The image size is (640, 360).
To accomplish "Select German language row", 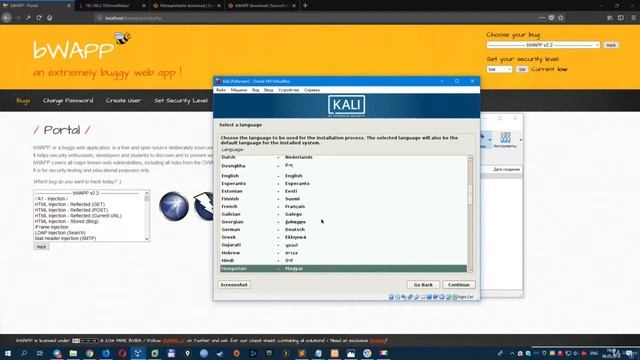I will (343, 230).
